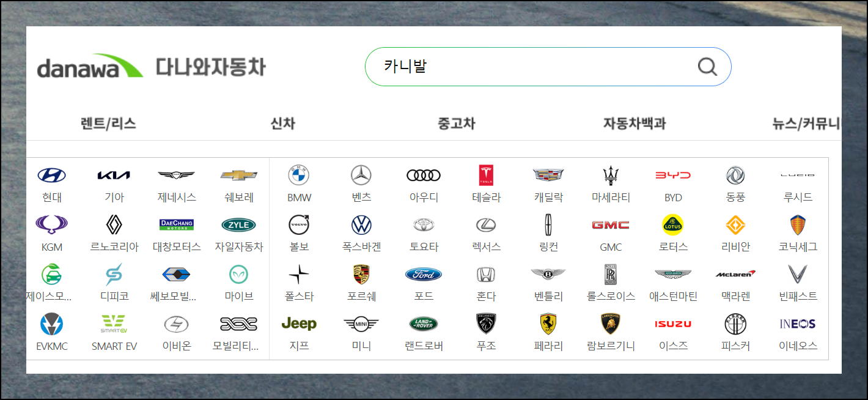Select the Chevrolet bowtie logo

point(239,176)
